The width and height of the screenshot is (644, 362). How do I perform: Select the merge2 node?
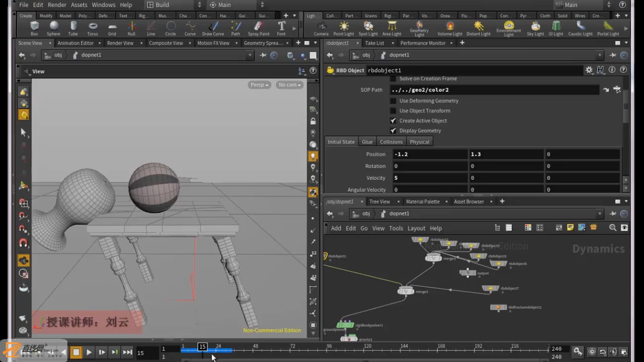(x=406, y=291)
